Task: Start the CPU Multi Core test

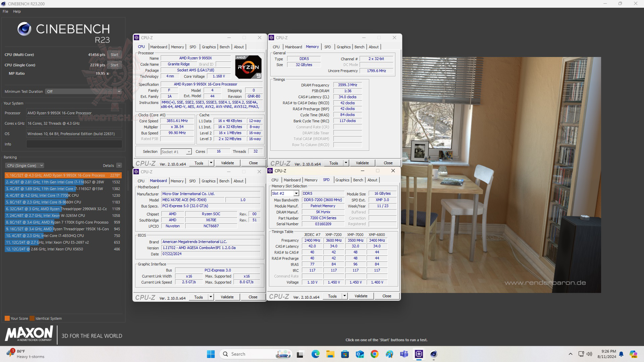Action: 114,55
